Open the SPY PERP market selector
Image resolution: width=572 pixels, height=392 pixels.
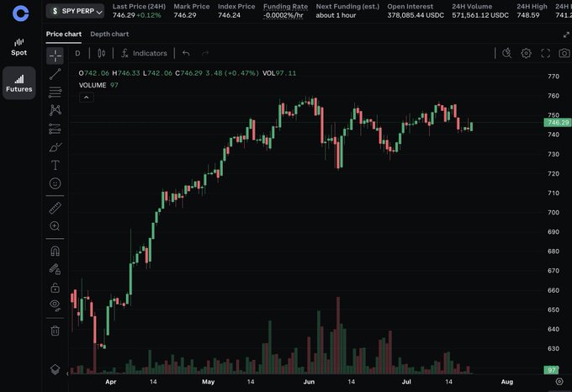click(75, 11)
